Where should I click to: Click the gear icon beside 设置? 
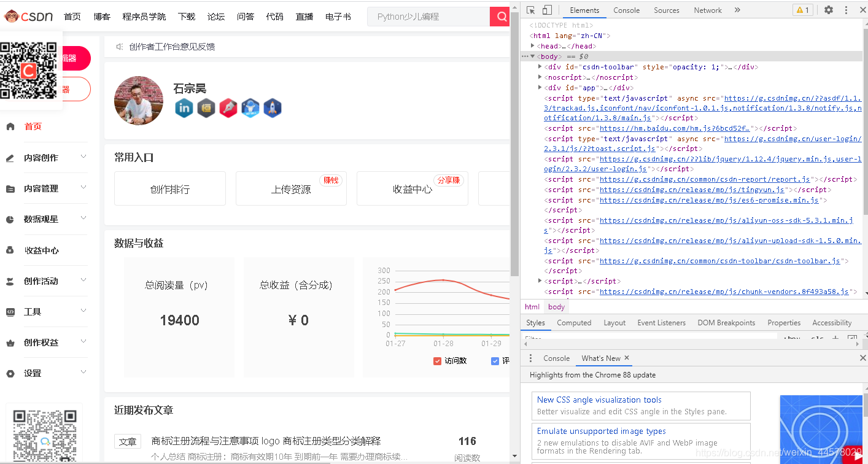10,373
